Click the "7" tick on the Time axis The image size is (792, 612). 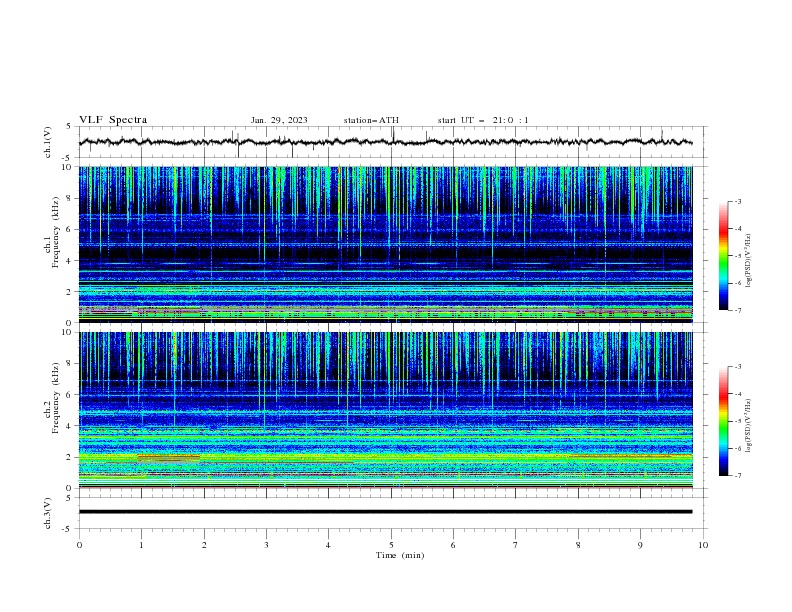[516, 545]
